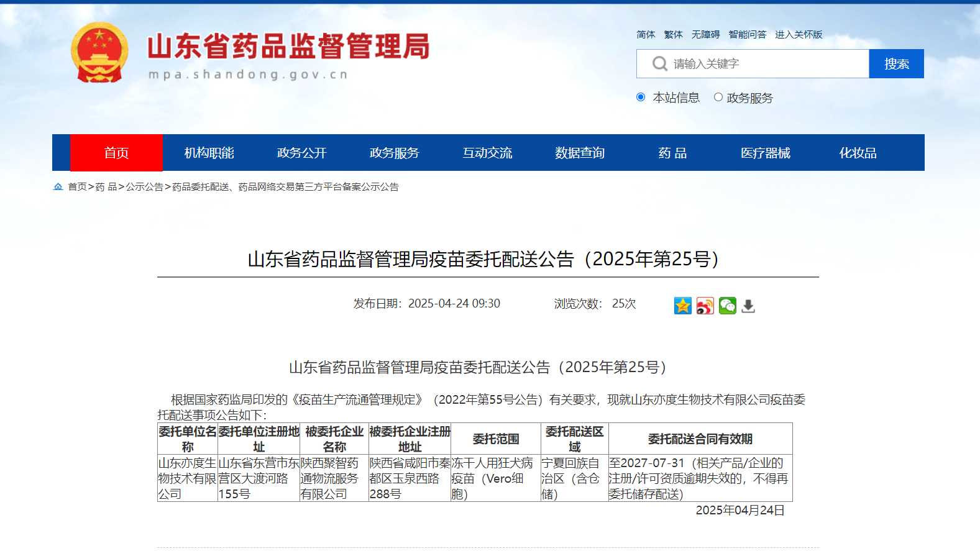Viewport: 980px width, 551px height.
Task: Select the 本站信息 radio button
Action: (x=641, y=97)
